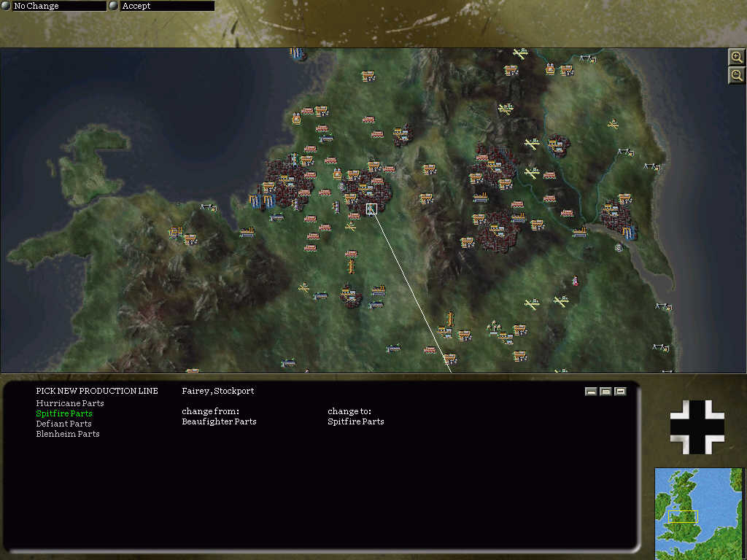Viewport: 747px width, 560px height.
Task: Select right factory icon in north-west Wales
Action: pyautogui.click(x=190, y=238)
